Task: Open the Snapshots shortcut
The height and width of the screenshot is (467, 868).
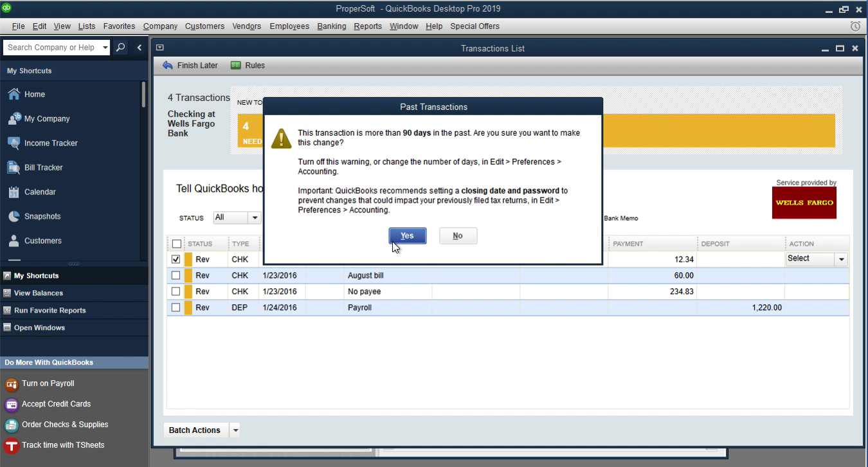Action: [42, 216]
